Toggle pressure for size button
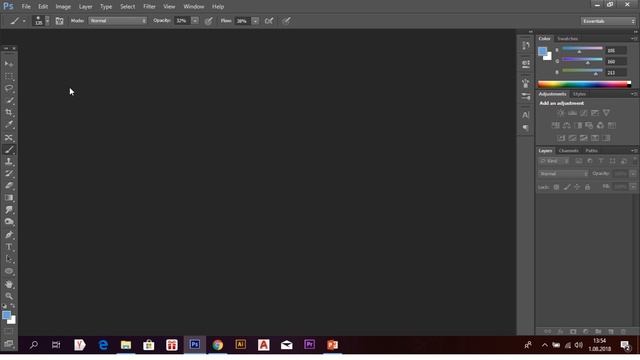The image size is (640, 360). pos(287,21)
